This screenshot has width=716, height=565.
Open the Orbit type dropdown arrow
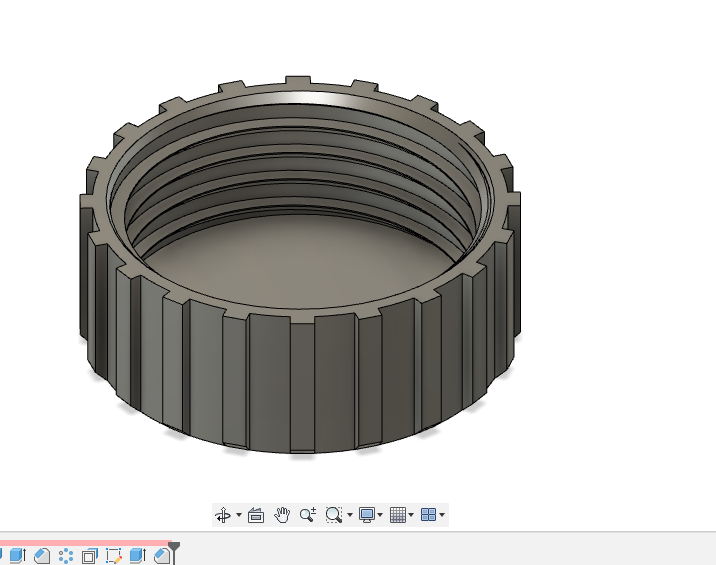click(238, 516)
